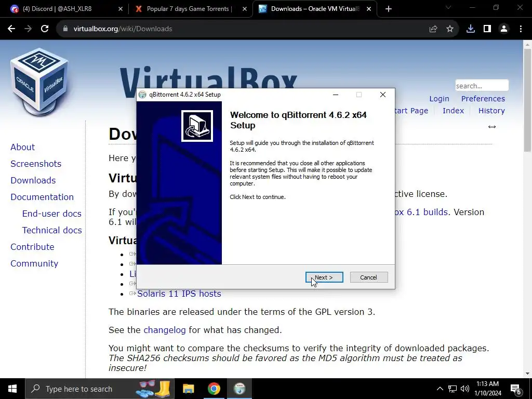Open the changelog link
The image size is (532, 399).
pos(165,330)
